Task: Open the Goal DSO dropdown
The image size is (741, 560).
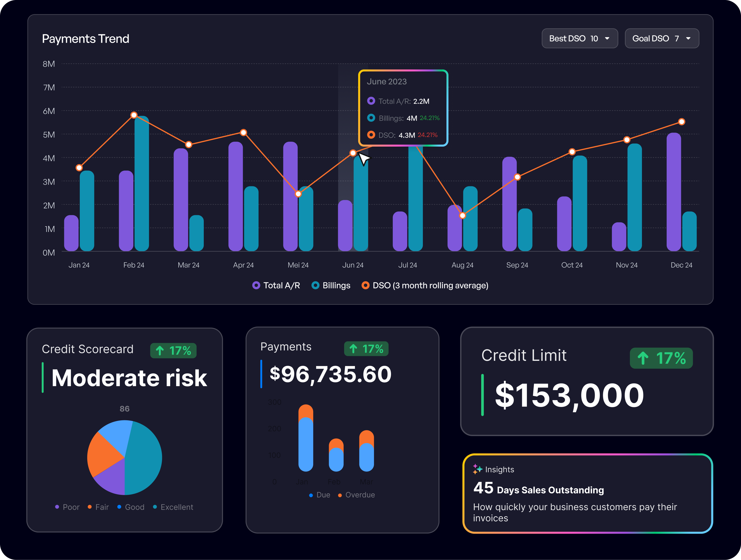Action: (662, 38)
